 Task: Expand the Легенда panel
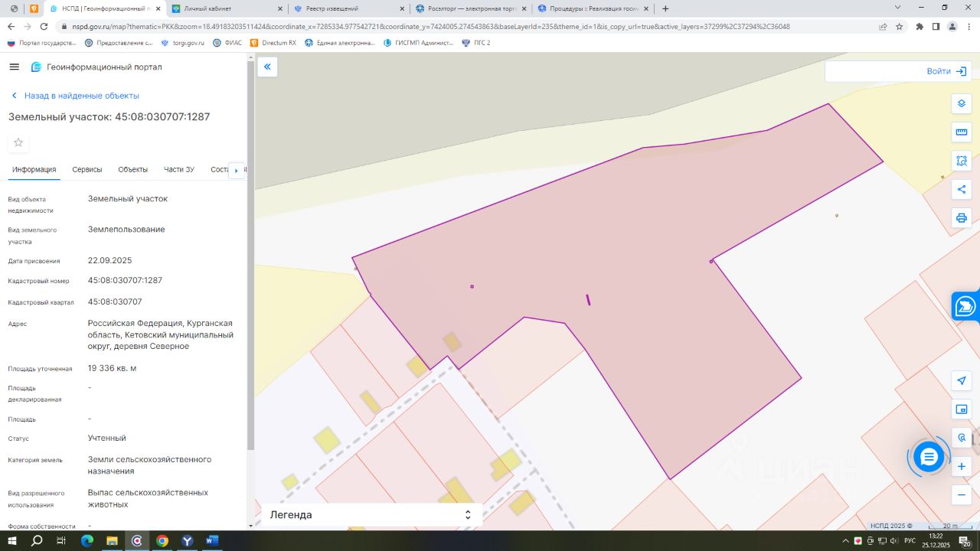tap(372, 515)
